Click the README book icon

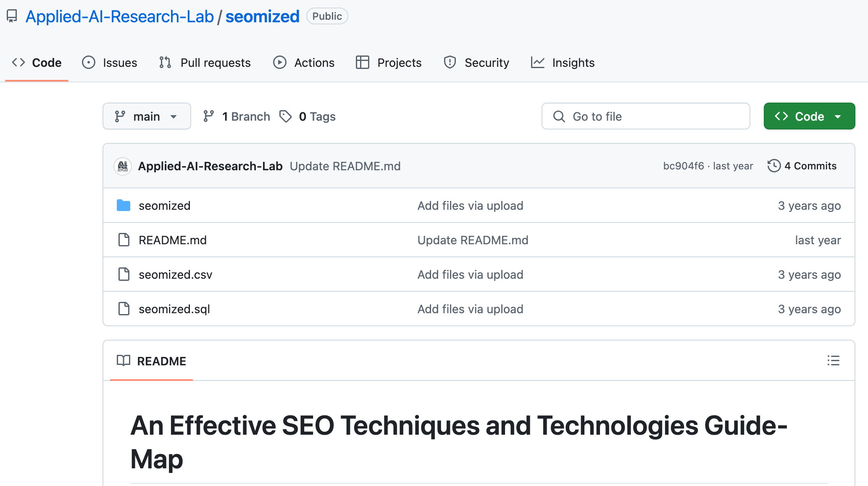[x=124, y=361]
